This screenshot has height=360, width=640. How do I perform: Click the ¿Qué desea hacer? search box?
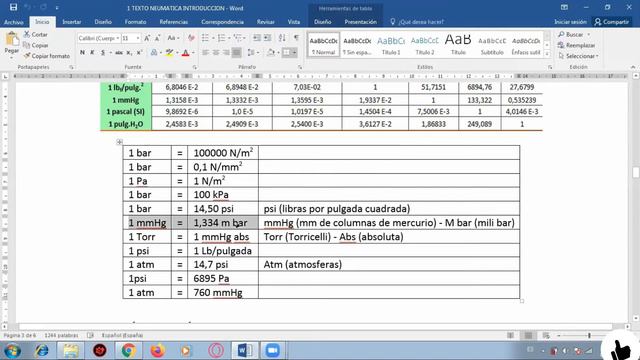[417, 22]
